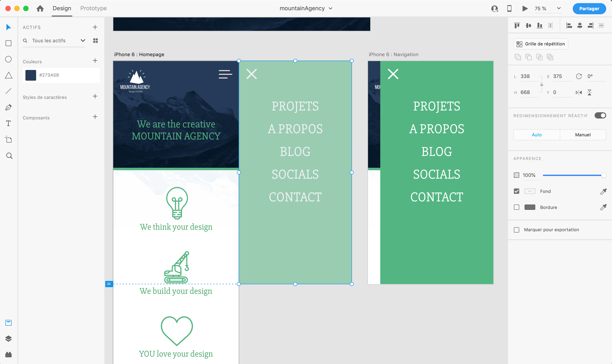Open the Plugins panel icon
The width and height of the screenshot is (612, 364).
pyautogui.click(x=9, y=355)
